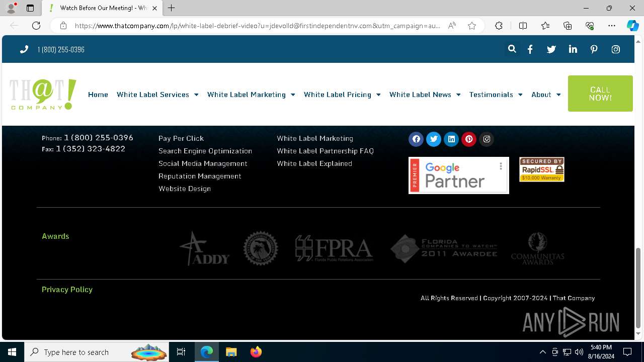Open the tab actions menu button
This screenshot has width=644, height=362.
tap(30, 8)
